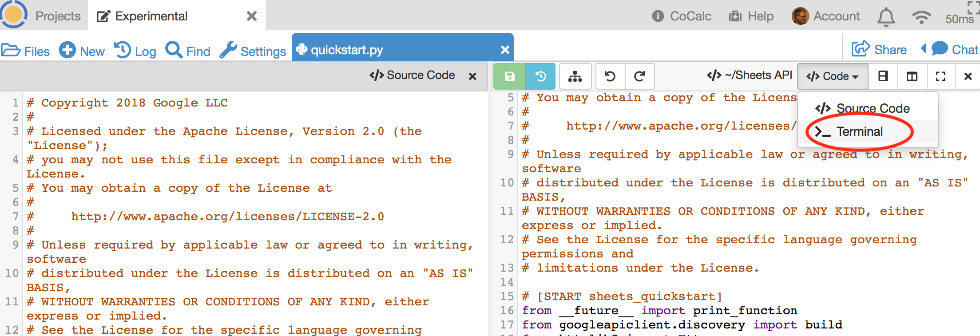Click the Share button
This screenshot has width=980, height=336.
click(x=879, y=50)
